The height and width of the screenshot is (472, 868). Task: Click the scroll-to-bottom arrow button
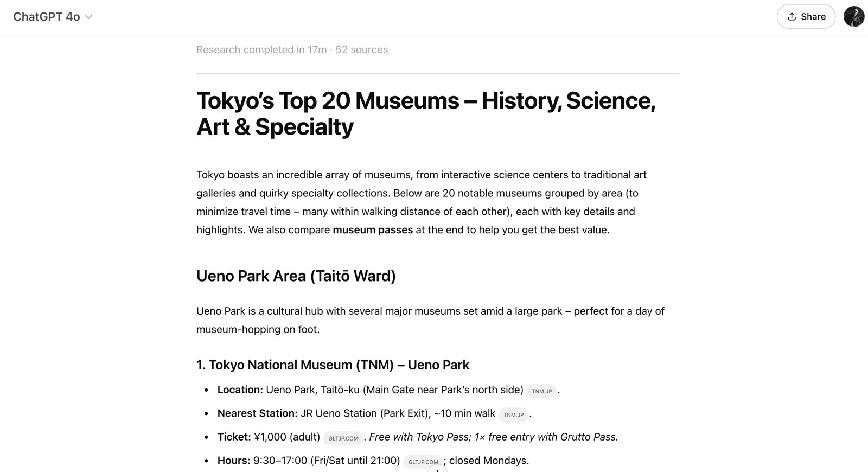(437, 470)
